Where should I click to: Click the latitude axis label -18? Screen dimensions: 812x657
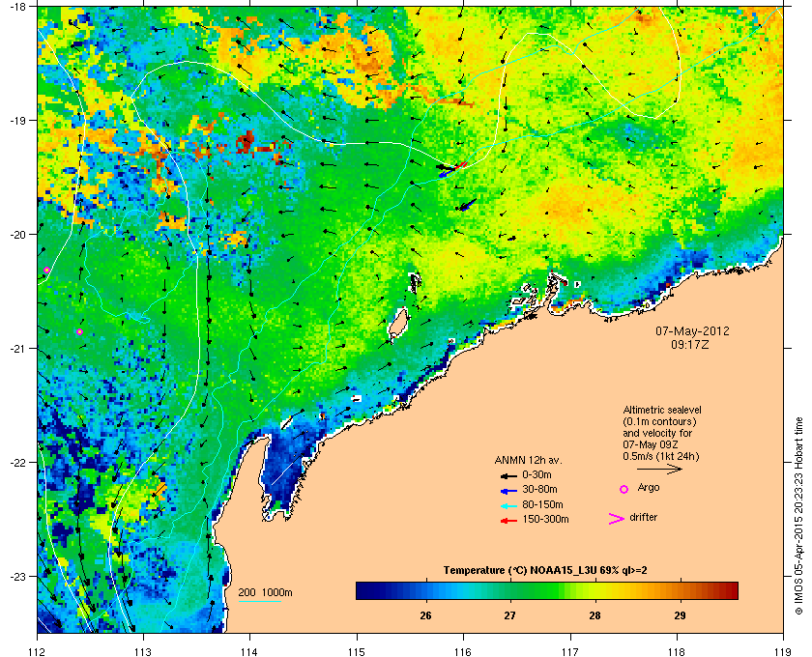[x=18, y=6]
